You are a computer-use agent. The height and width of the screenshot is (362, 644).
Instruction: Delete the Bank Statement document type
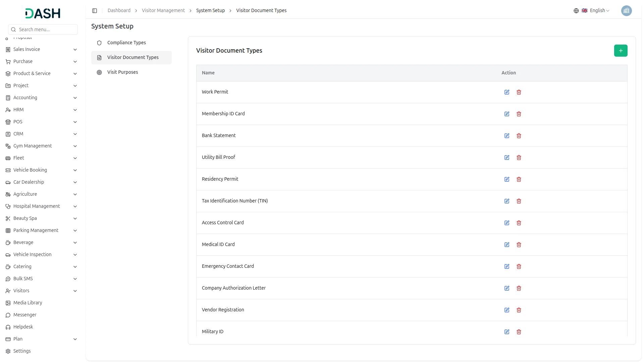pyautogui.click(x=519, y=136)
